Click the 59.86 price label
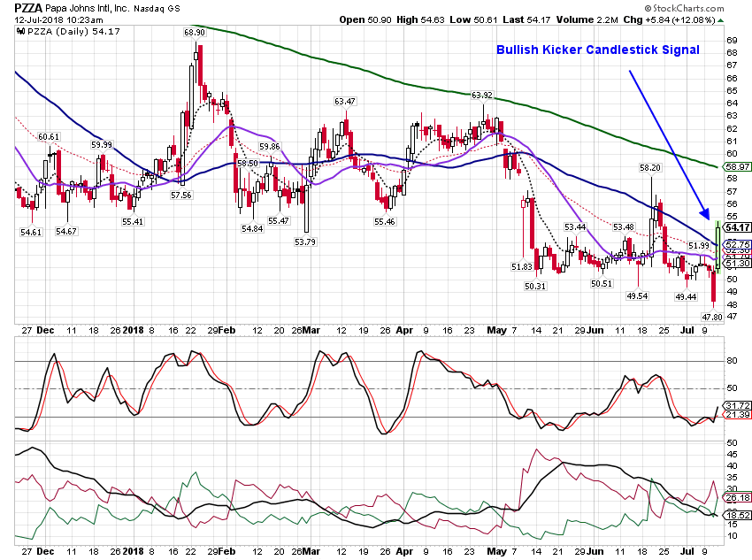752x560 pixels. tap(270, 146)
